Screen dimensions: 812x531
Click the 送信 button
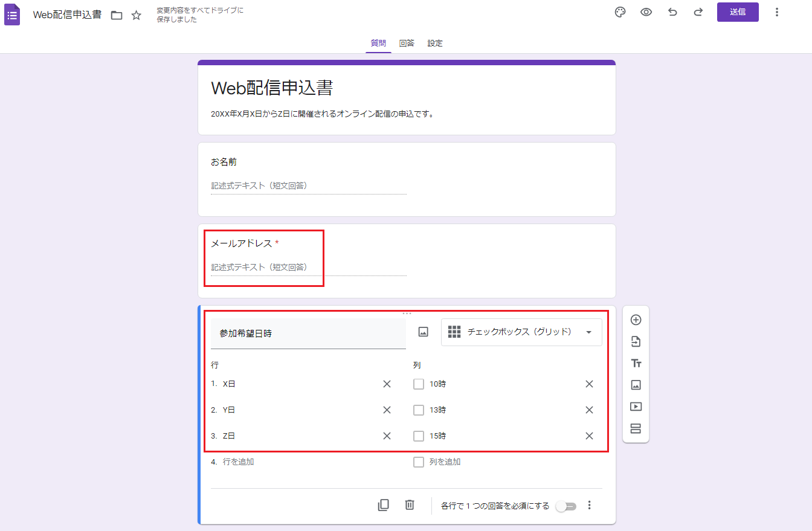(737, 12)
